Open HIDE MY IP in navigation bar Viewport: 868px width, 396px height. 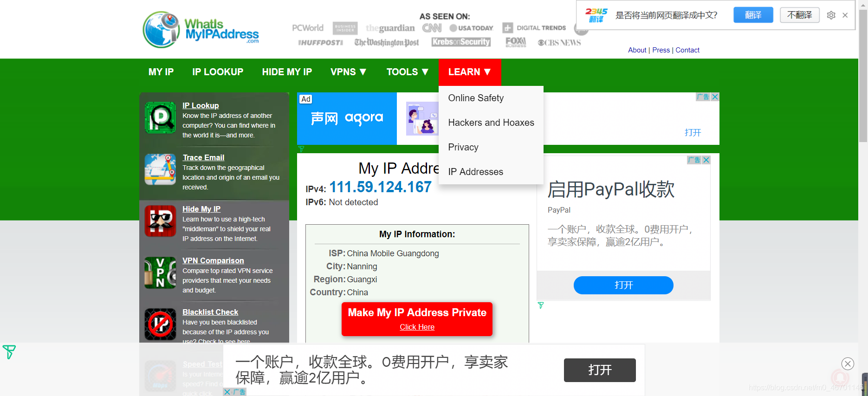point(287,72)
